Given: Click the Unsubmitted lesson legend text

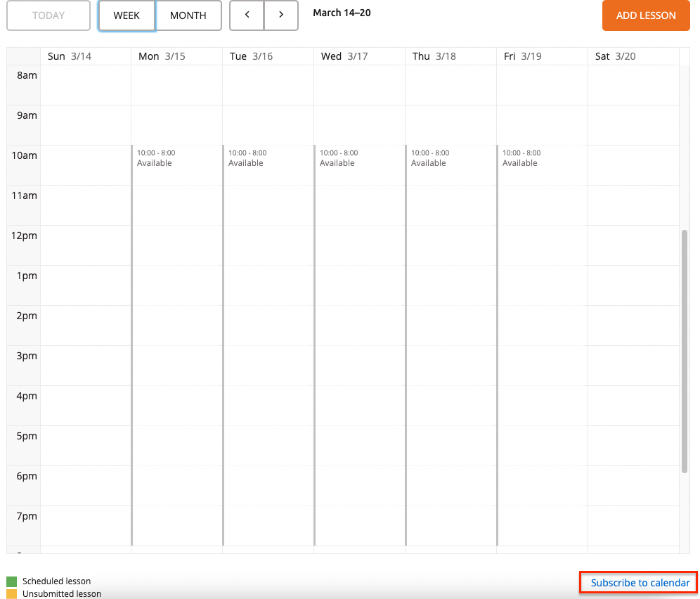Looking at the screenshot, I should (x=62, y=593).
